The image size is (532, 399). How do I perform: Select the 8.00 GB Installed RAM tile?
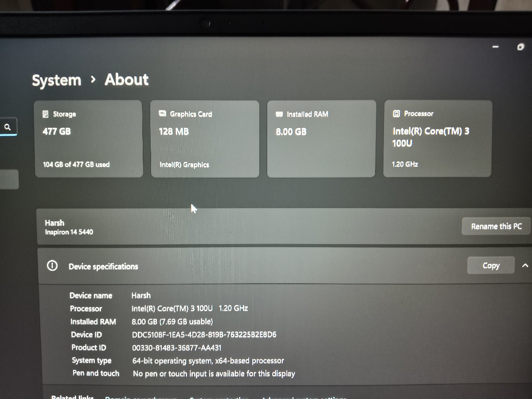pos(321,139)
